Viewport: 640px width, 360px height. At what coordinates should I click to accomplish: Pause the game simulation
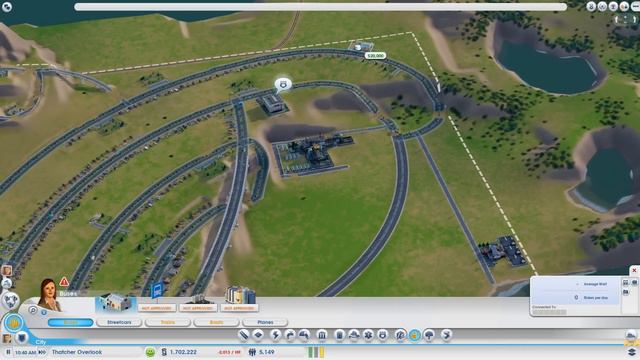[x=8, y=352]
